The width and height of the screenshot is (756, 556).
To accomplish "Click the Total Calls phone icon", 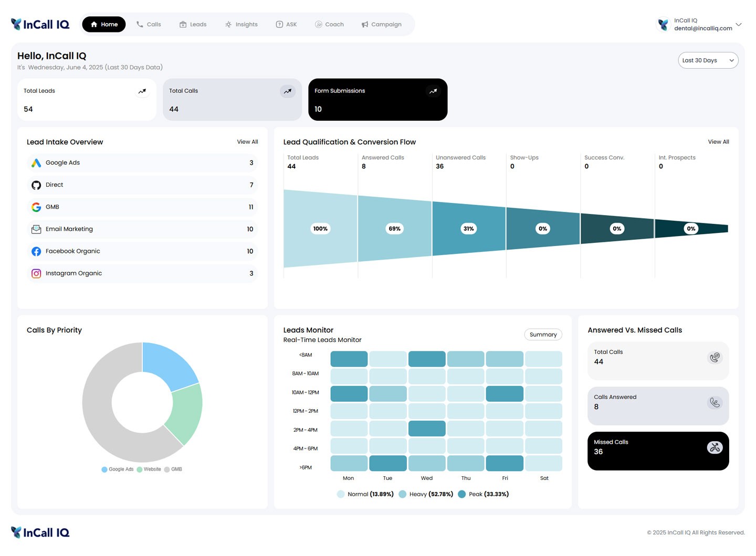I will (x=715, y=357).
